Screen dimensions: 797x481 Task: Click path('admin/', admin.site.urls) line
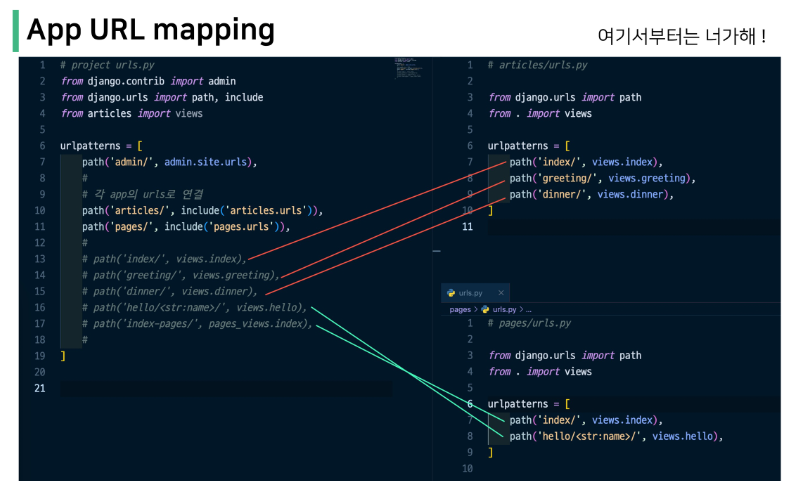(170, 162)
